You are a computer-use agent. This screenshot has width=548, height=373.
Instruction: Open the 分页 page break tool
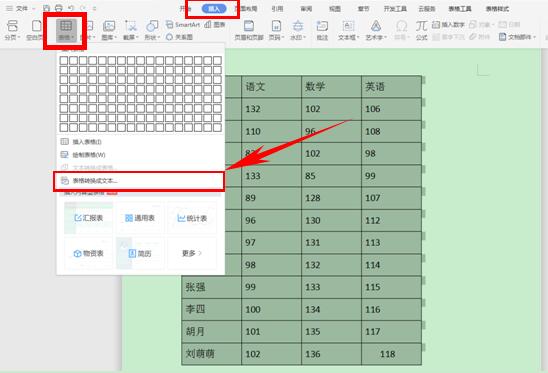tap(12, 30)
